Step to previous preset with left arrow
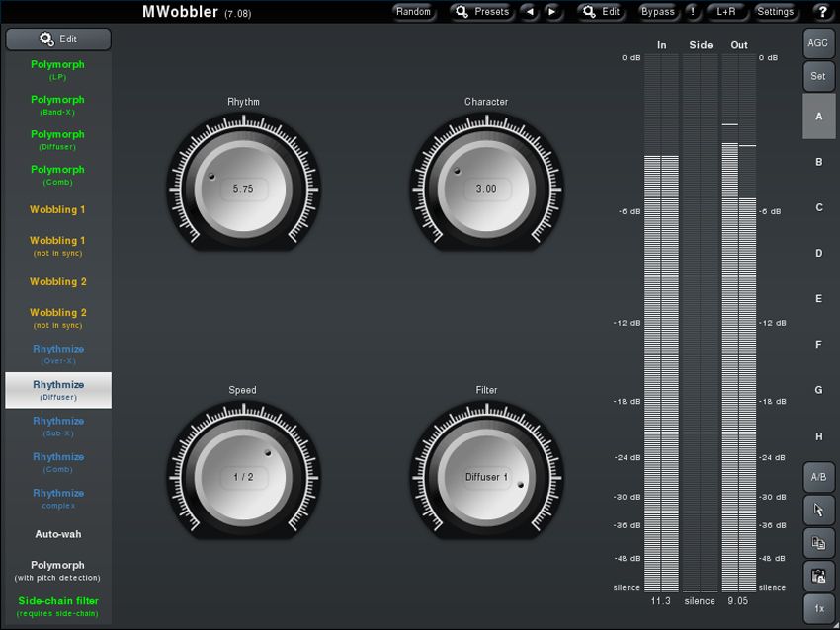Viewport: 840px width, 630px height. [530, 12]
